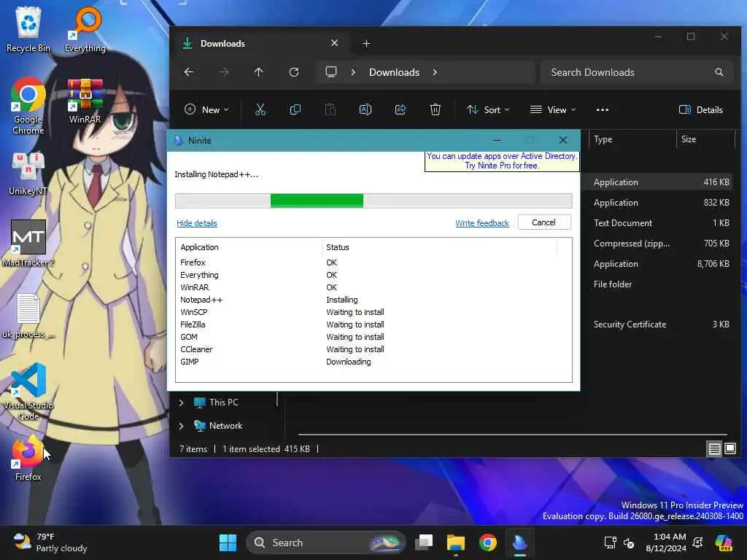This screenshot has height=560, width=747.
Task: Open the Recycle Bin desktop icon
Action: click(x=28, y=29)
